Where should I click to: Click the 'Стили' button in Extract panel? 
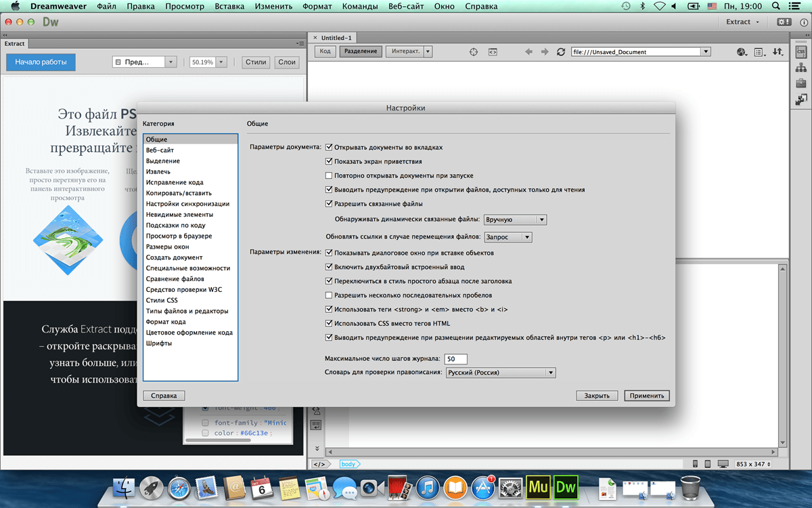click(255, 62)
